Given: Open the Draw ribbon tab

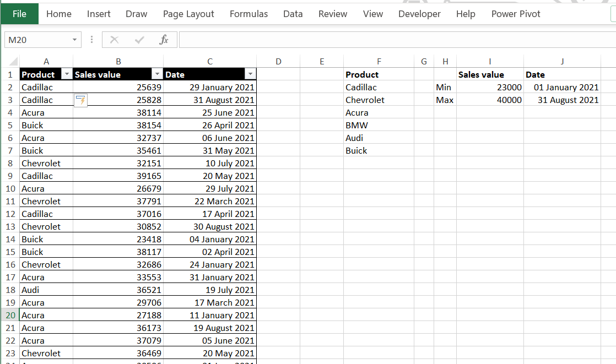Looking at the screenshot, I should point(136,14).
